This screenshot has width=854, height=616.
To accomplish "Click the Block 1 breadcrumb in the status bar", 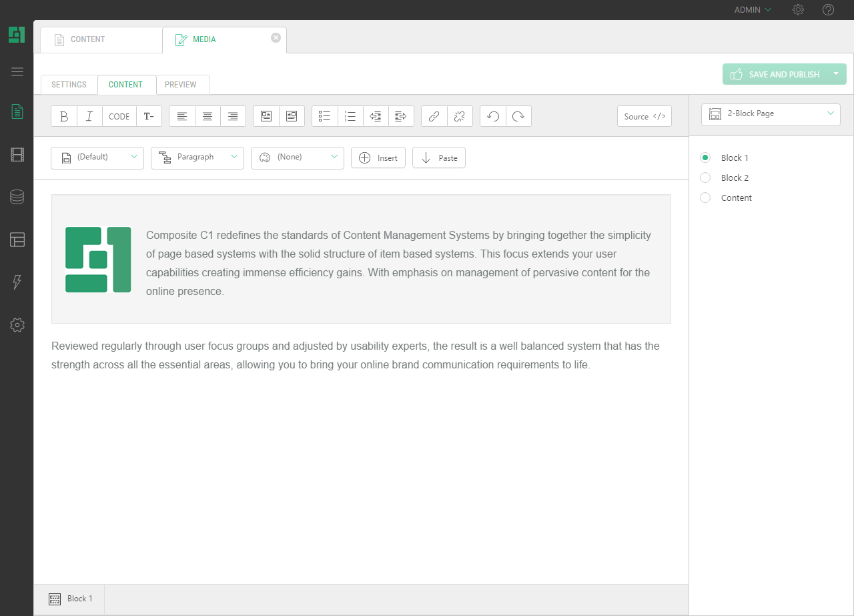I will pos(70,599).
